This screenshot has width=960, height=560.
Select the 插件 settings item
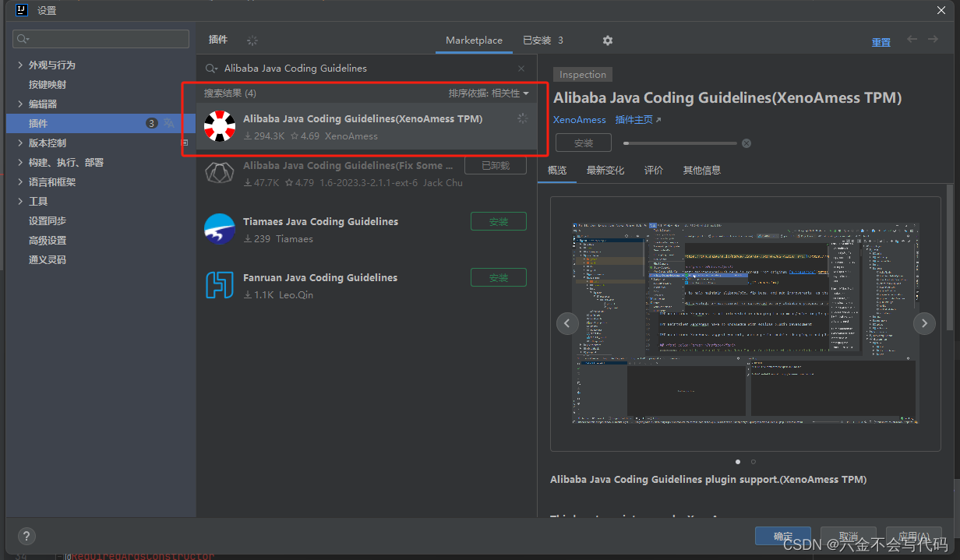[x=101, y=123]
